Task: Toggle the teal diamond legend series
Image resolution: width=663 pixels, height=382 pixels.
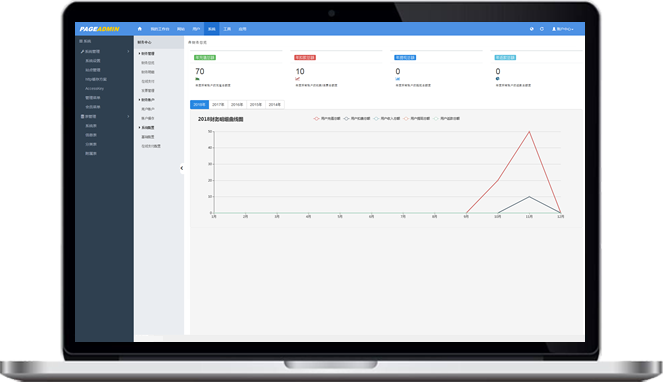Action: (x=376, y=118)
